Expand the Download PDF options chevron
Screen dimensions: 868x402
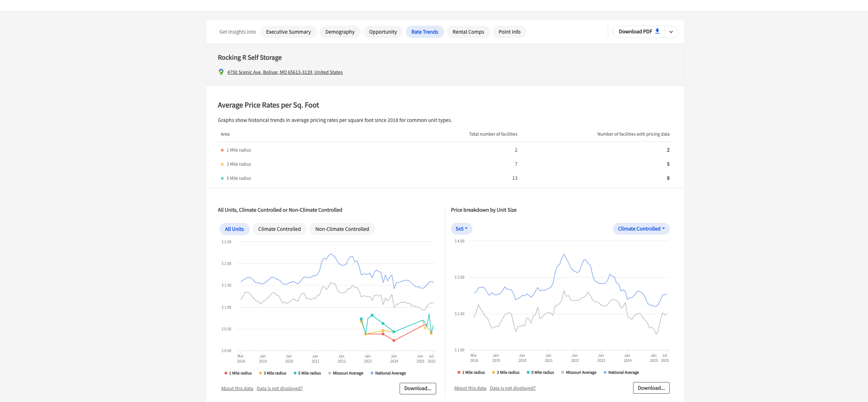[671, 32]
